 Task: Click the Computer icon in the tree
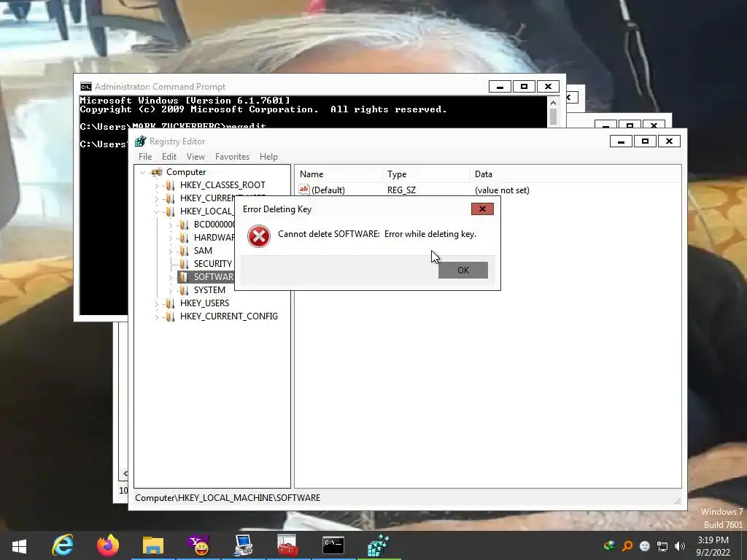pos(157,172)
